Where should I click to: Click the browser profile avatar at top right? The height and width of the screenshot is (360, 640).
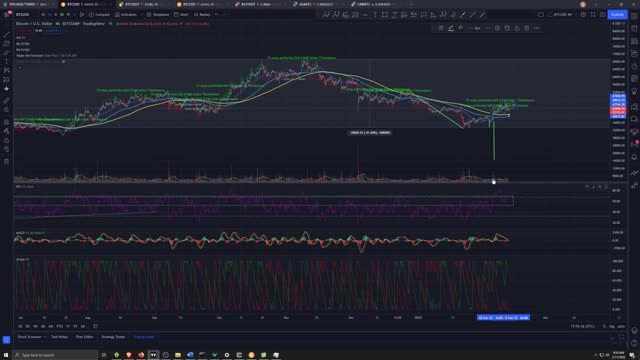point(583,4)
